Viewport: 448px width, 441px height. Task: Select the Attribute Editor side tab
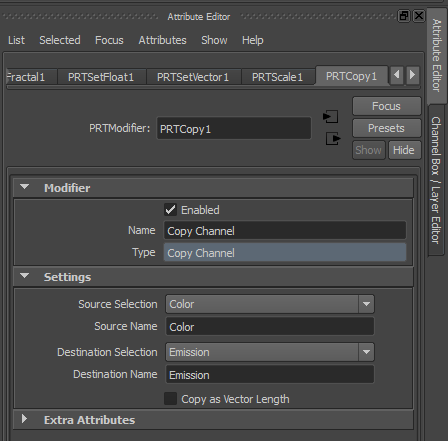pos(436,56)
